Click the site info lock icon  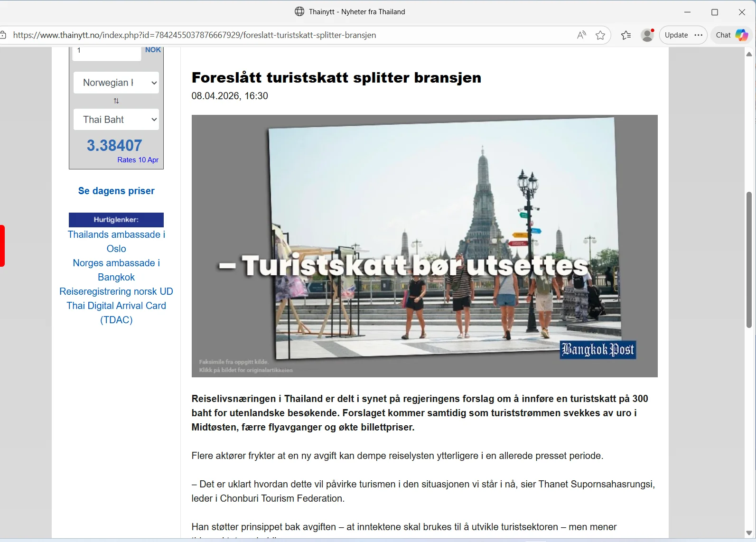[x=3, y=35]
